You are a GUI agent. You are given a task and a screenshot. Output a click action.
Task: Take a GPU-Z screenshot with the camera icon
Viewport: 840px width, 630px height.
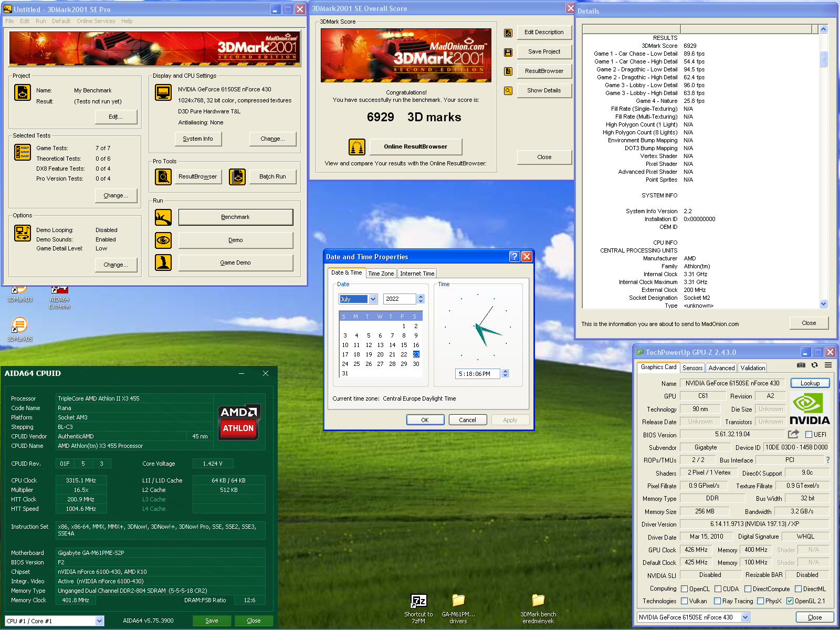[x=801, y=365]
